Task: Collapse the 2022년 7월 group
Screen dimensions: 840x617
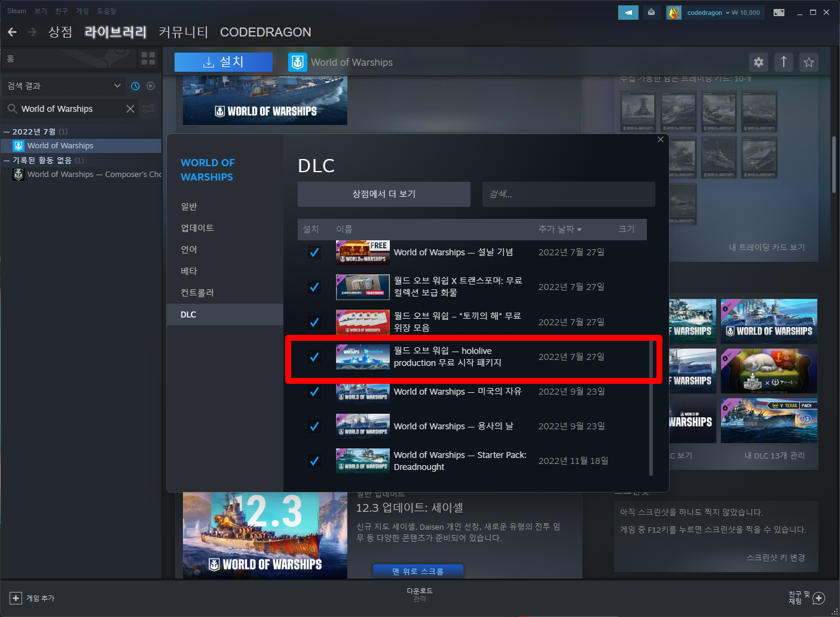Action: coord(7,132)
